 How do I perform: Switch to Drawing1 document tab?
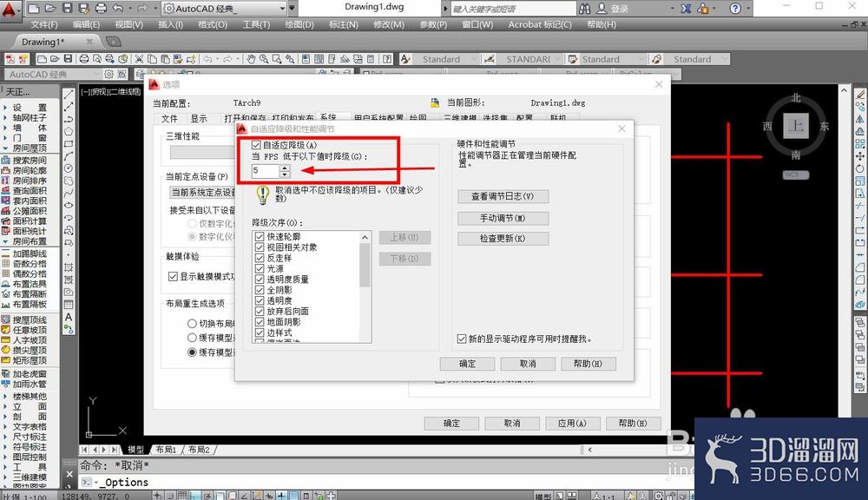point(43,42)
